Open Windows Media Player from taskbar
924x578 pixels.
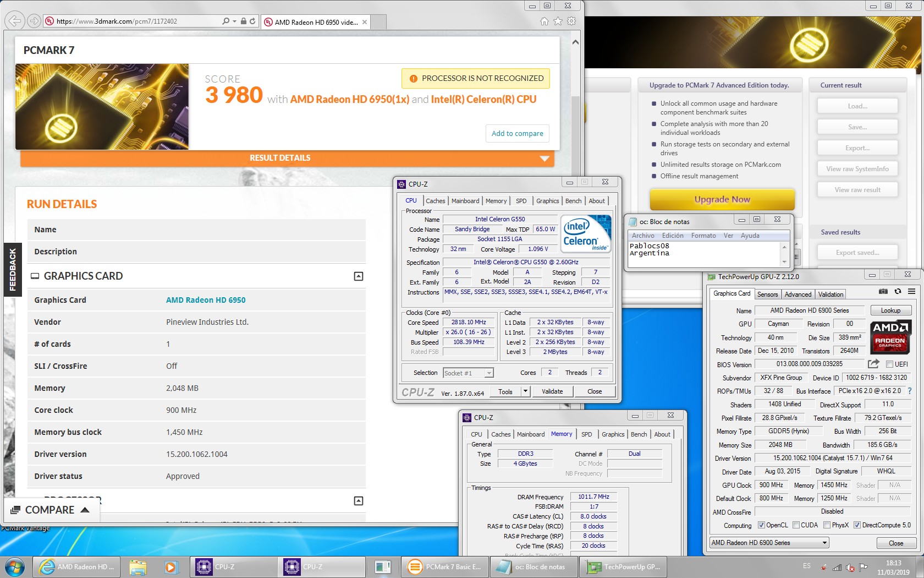[170, 566]
